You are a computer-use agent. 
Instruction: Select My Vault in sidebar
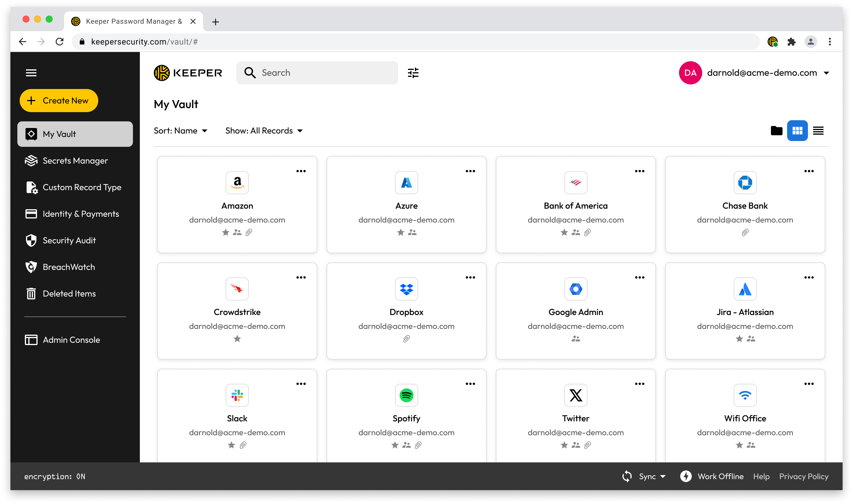(75, 134)
